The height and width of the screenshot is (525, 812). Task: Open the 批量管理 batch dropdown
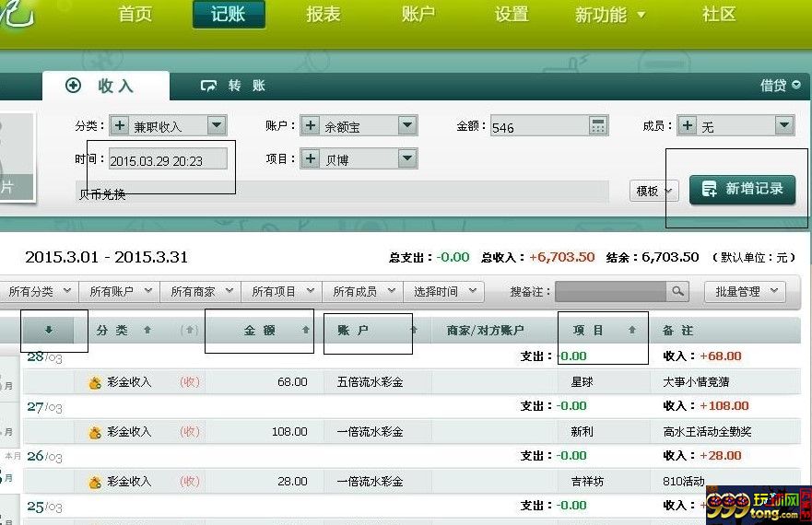[745, 291]
